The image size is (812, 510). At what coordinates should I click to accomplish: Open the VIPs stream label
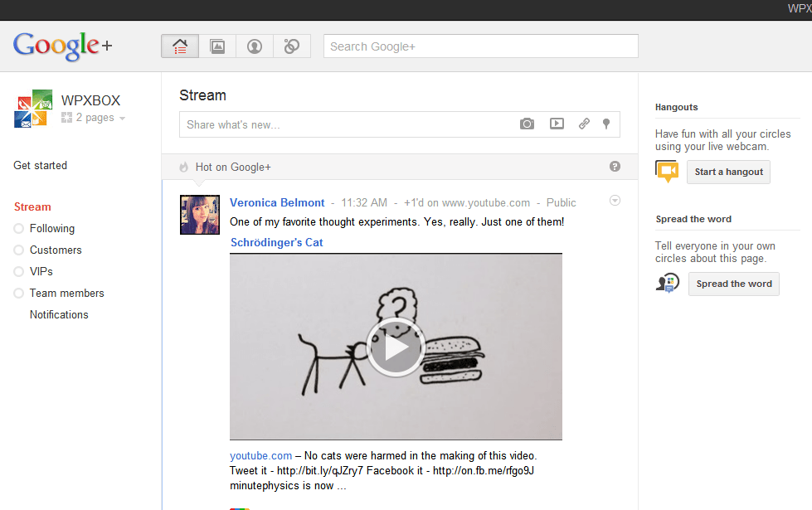tap(41, 271)
